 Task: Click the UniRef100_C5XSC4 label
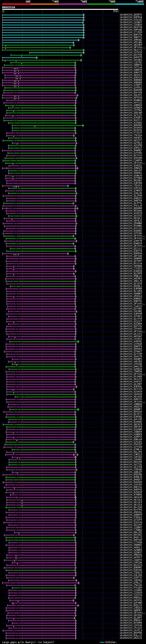[131, 186]
